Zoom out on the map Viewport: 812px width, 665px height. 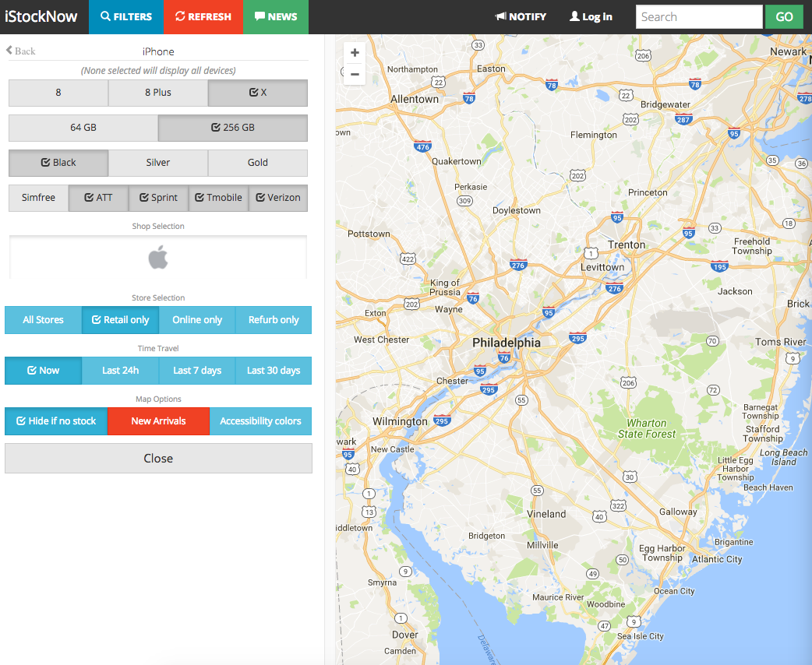(x=355, y=74)
